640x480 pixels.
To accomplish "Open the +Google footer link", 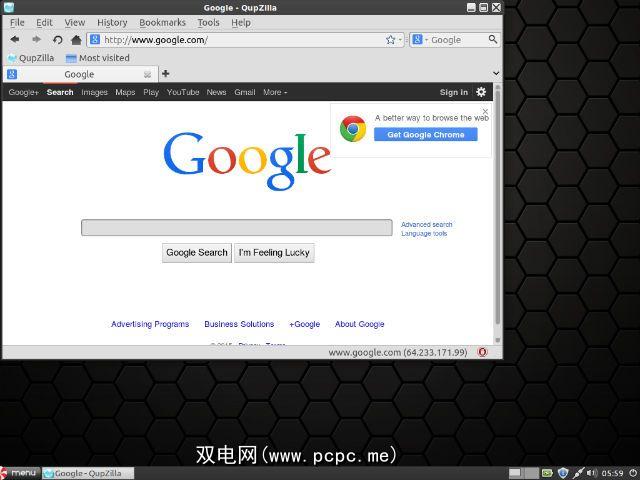I will click(304, 324).
